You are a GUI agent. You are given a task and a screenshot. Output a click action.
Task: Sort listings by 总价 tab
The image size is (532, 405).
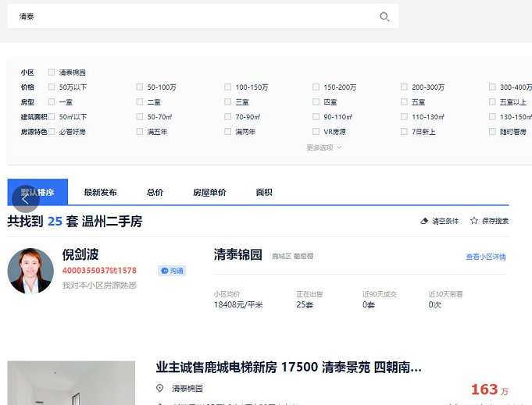coord(155,192)
